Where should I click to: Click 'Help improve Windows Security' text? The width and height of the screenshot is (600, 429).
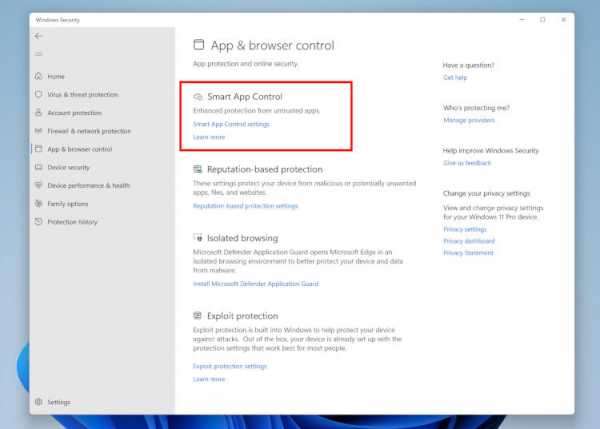(x=491, y=151)
